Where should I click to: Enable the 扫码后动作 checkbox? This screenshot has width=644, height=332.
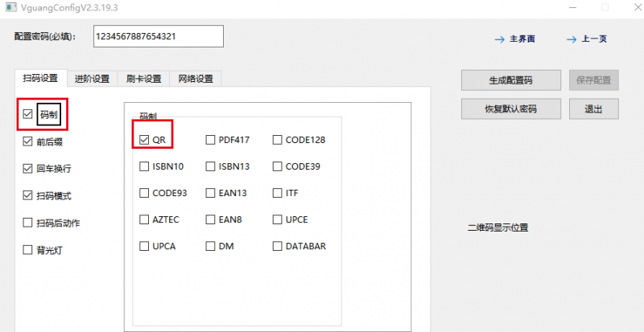coord(28,223)
